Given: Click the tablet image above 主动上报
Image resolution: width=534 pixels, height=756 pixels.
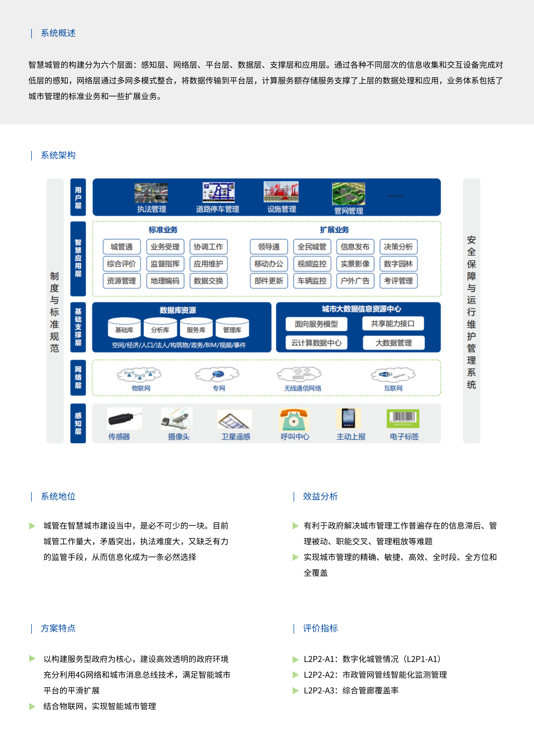Looking at the screenshot, I should coord(348,418).
